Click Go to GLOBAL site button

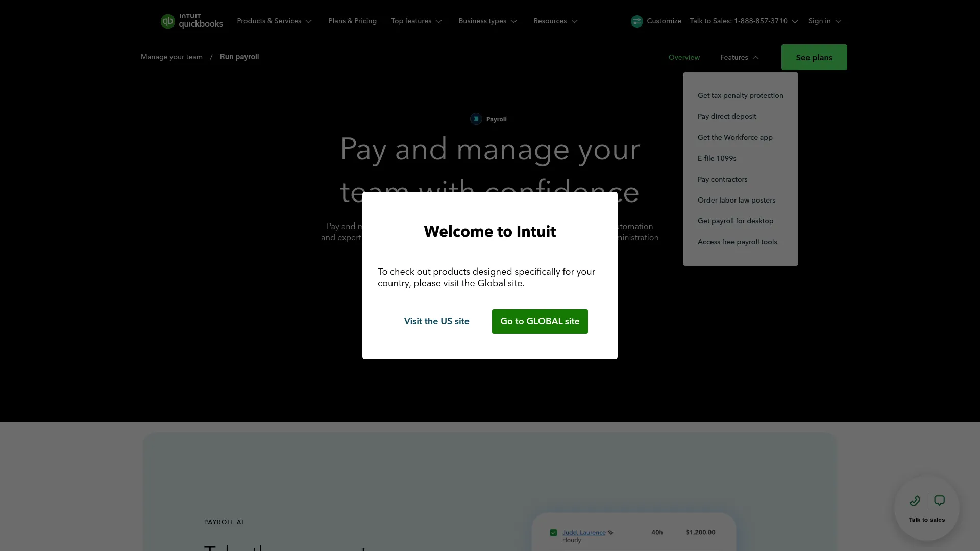540,321
